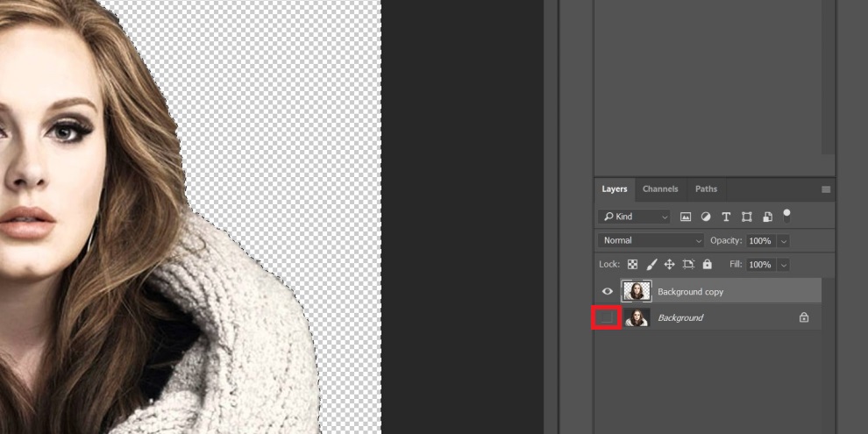Viewport: 868px width, 434px height.
Task: Toggle the layer filtering on/off switch
Action: click(786, 216)
